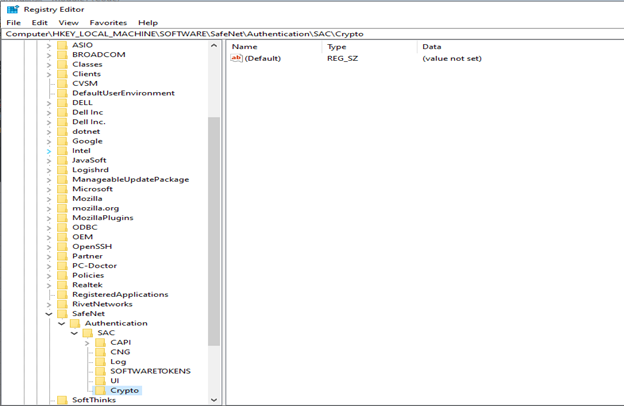
Task: Click the Google folder icon
Action: [62, 141]
